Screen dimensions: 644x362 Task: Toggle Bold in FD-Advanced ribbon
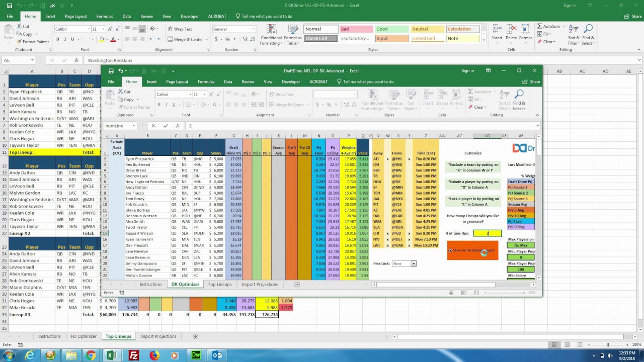[58, 39]
